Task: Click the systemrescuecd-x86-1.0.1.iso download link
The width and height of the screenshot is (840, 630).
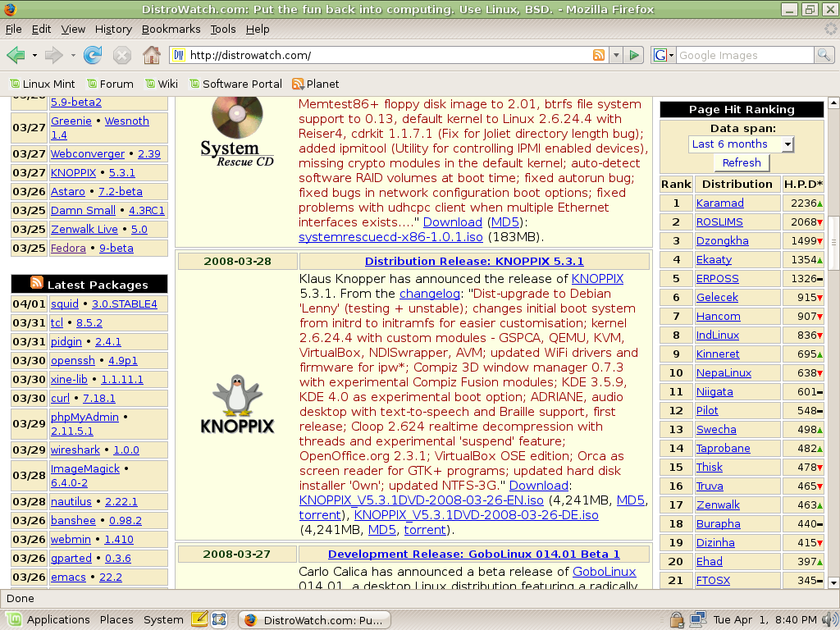Action: 390,237
